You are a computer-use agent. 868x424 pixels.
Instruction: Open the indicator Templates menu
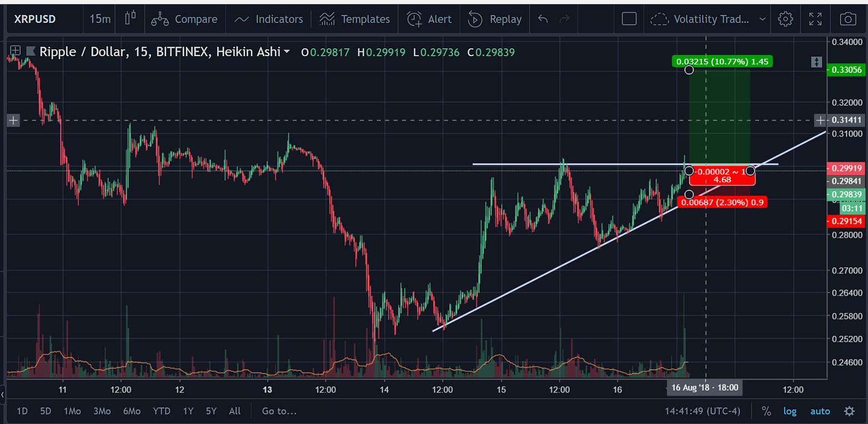pos(355,19)
